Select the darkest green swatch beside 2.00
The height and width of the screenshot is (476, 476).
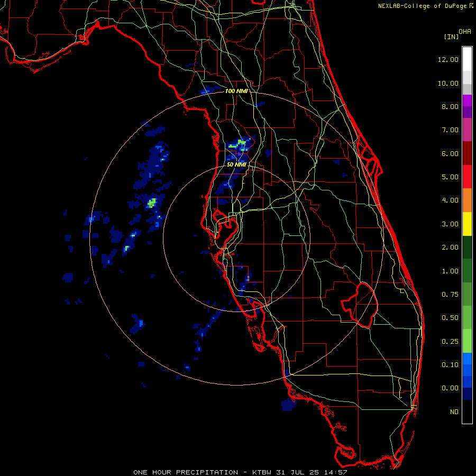point(467,247)
